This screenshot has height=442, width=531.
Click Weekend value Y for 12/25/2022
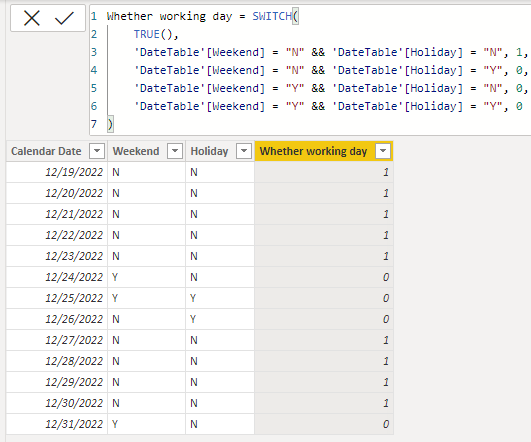[x=146, y=298]
